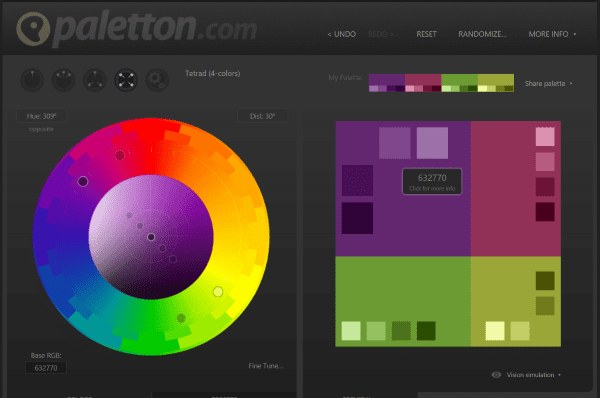Click the dark olive swatch in olive area
Screen dimensions: 600x398
[545, 281]
